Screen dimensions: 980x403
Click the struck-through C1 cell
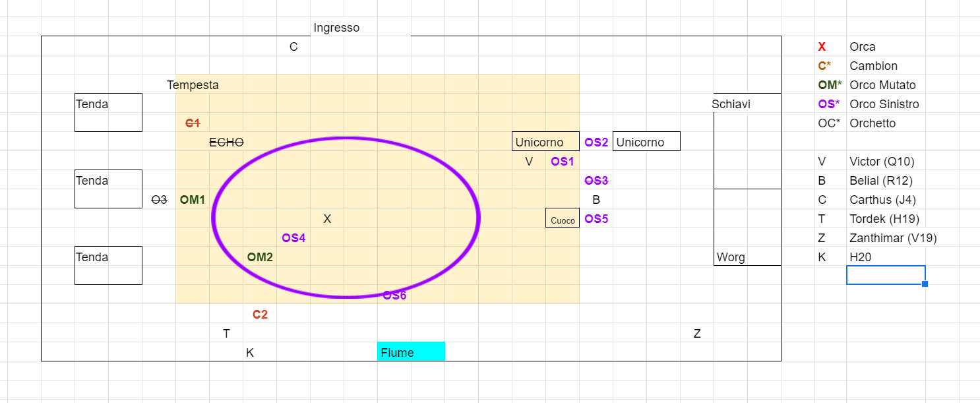click(193, 123)
